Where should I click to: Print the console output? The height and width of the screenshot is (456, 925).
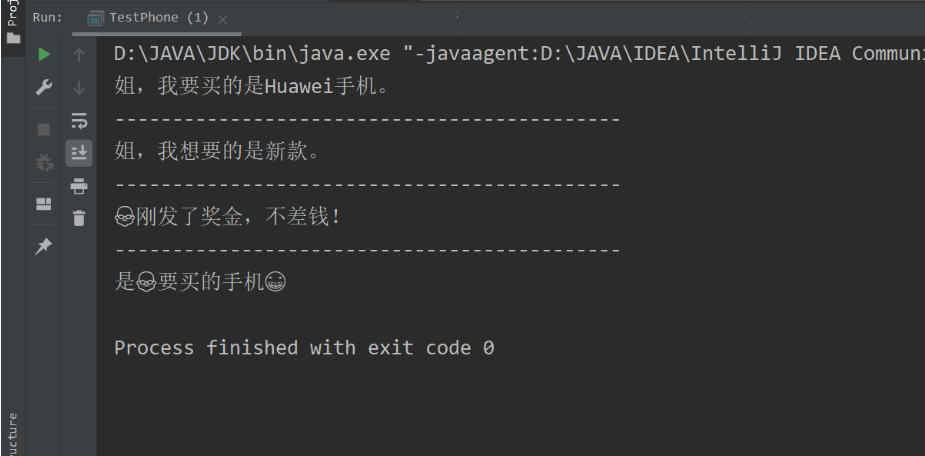(x=79, y=186)
